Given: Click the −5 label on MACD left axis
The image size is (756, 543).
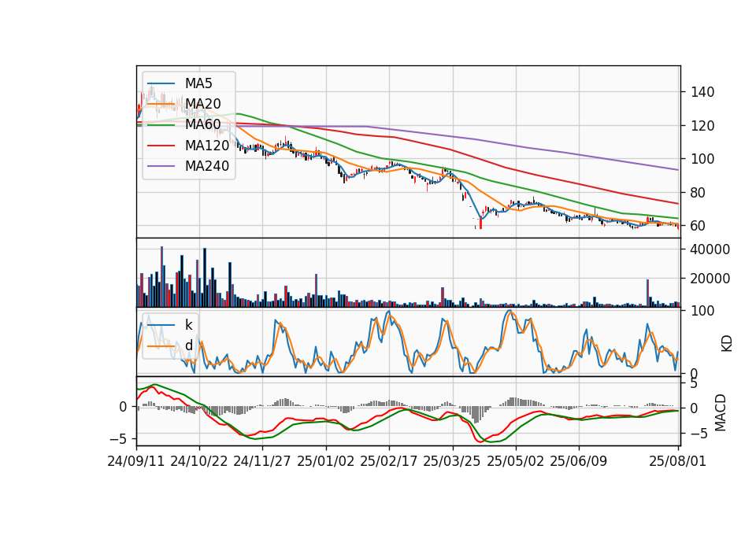Looking at the screenshot, I should tap(118, 439).
